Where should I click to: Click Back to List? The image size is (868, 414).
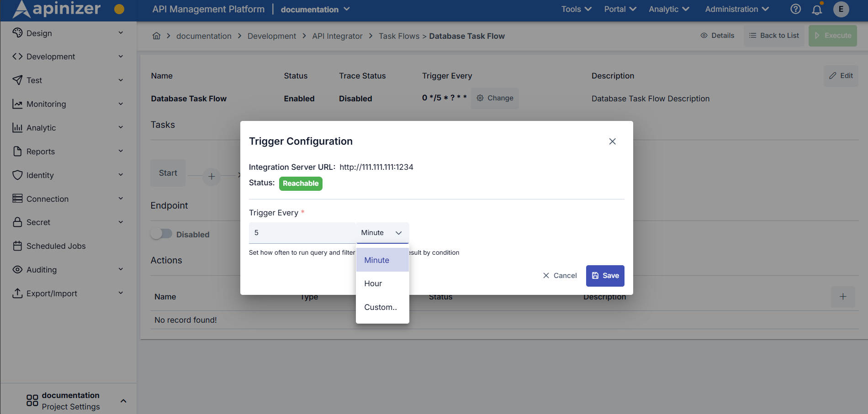[x=773, y=35]
